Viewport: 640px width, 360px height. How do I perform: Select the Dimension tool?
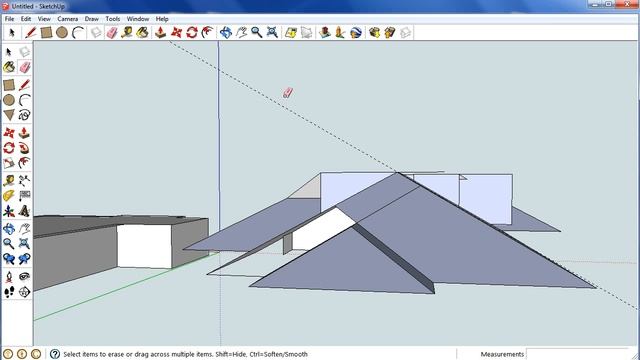(24, 180)
